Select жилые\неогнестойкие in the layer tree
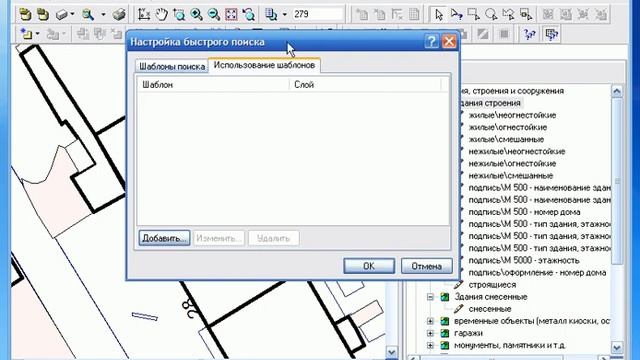Image resolution: width=640 pixels, height=360 pixels. 512,116
